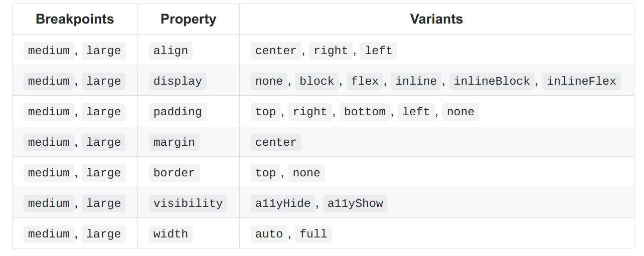The width and height of the screenshot is (644, 256).
Task: Select the medium breakpoint in align row
Action: [49, 51]
